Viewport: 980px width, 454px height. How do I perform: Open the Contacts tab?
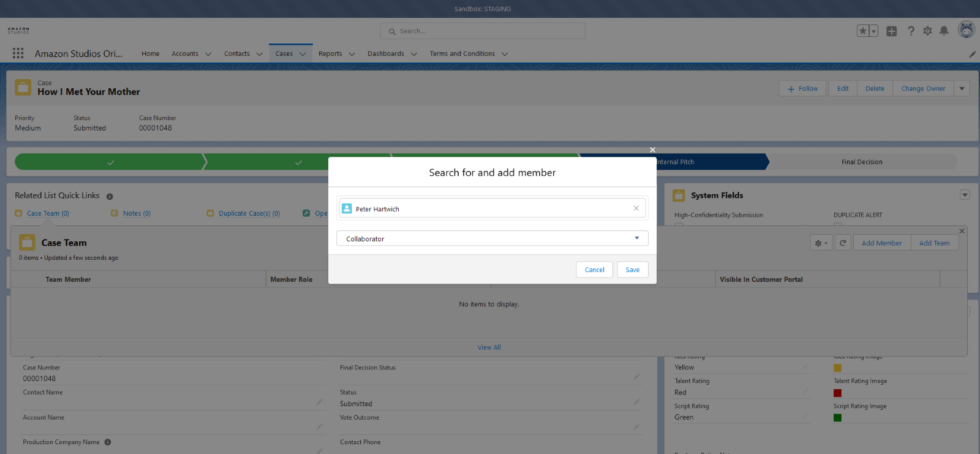pyautogui.click(x=236, y=54)
